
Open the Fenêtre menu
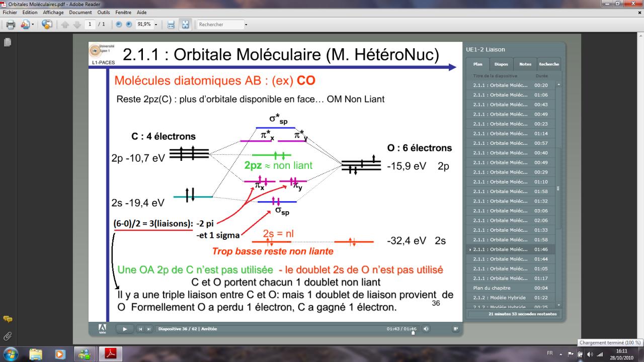(123, 12)
